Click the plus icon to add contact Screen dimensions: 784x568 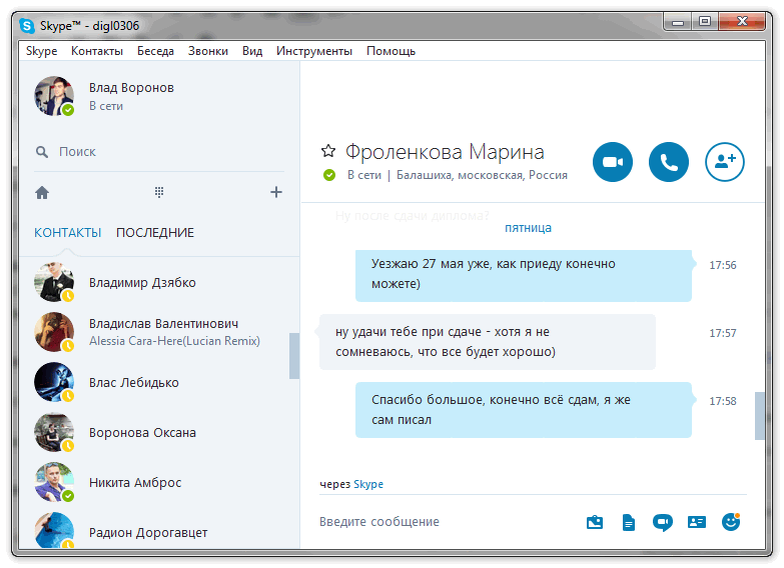tap(276, 192)
